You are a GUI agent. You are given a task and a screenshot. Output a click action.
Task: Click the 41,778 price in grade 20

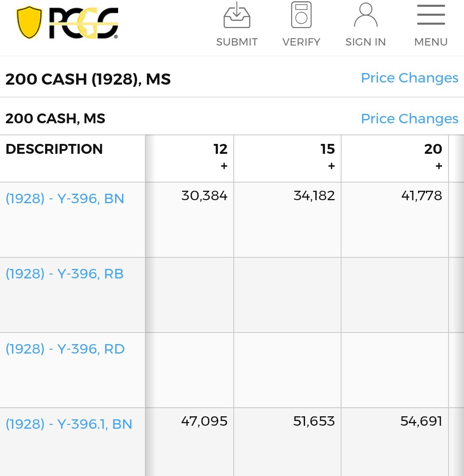pos(421,196)
